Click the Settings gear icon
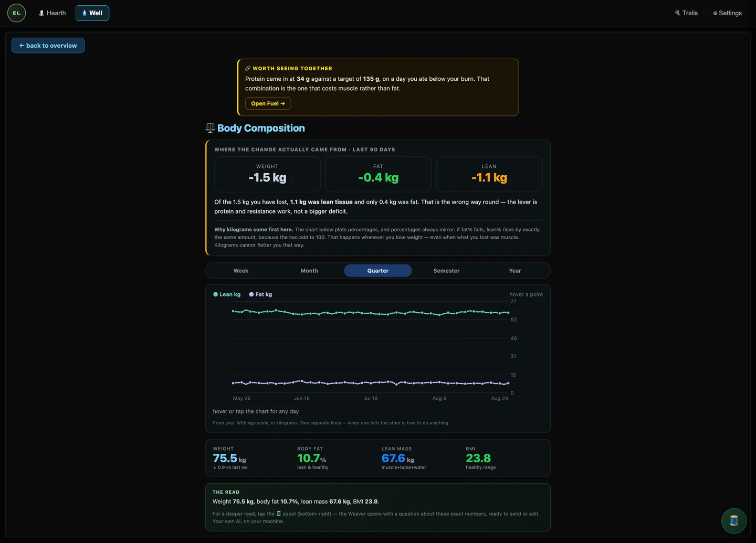This screenshot has width=756, height=543. point(715,13)
